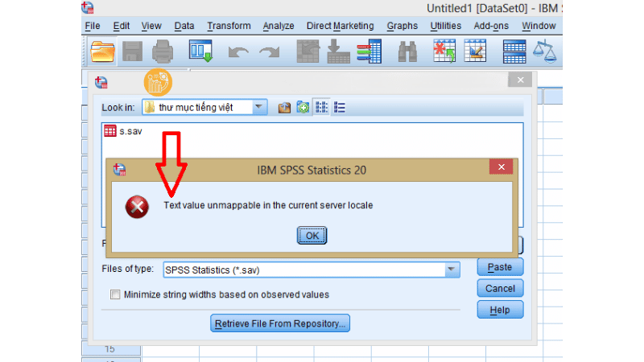This screenshot has height=362, width=644.
Task: Open the Files of type dropdown
Action: (452, 270)
